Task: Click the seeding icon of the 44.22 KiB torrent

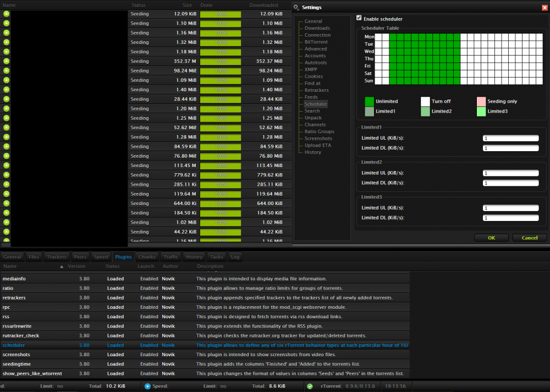Action: point(6,231)
